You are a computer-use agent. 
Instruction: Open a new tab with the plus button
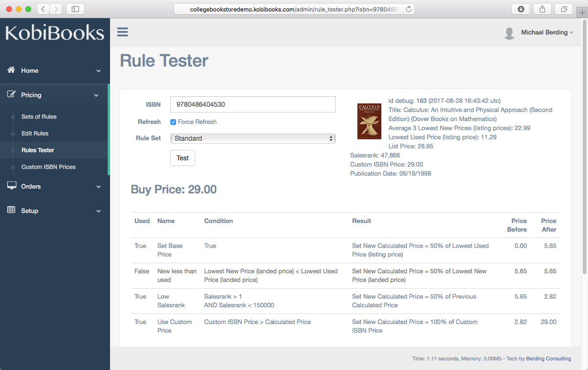582,13
